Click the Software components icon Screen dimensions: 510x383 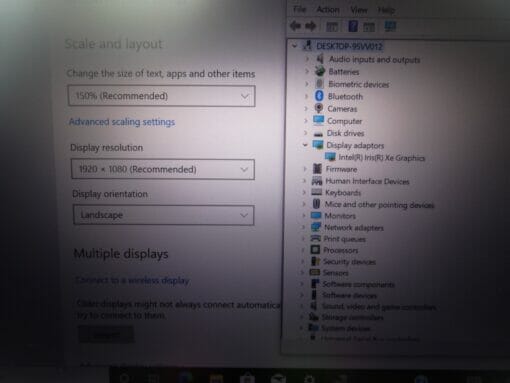point(314,284)
